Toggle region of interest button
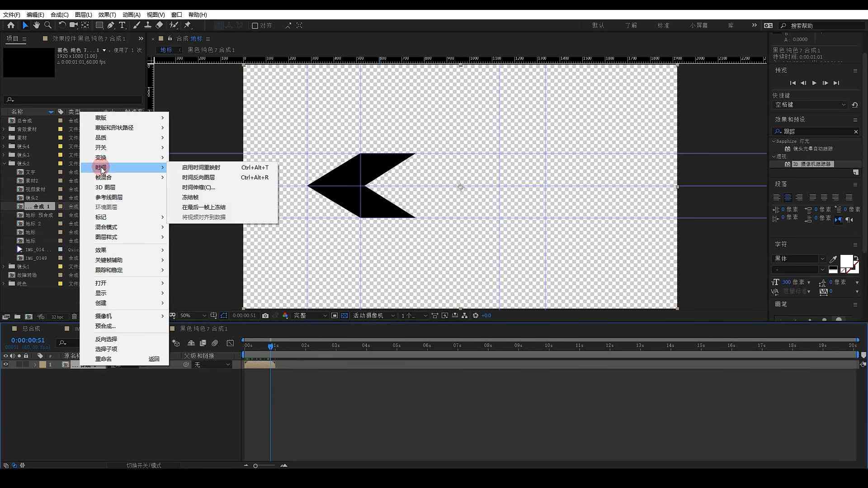 click(335, 315)
